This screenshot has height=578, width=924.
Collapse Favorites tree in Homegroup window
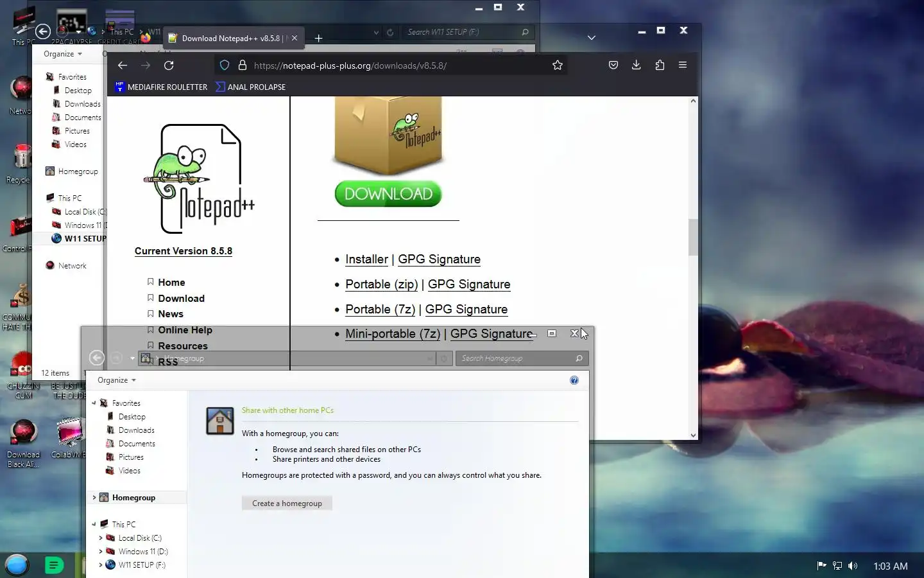point(94,403)
